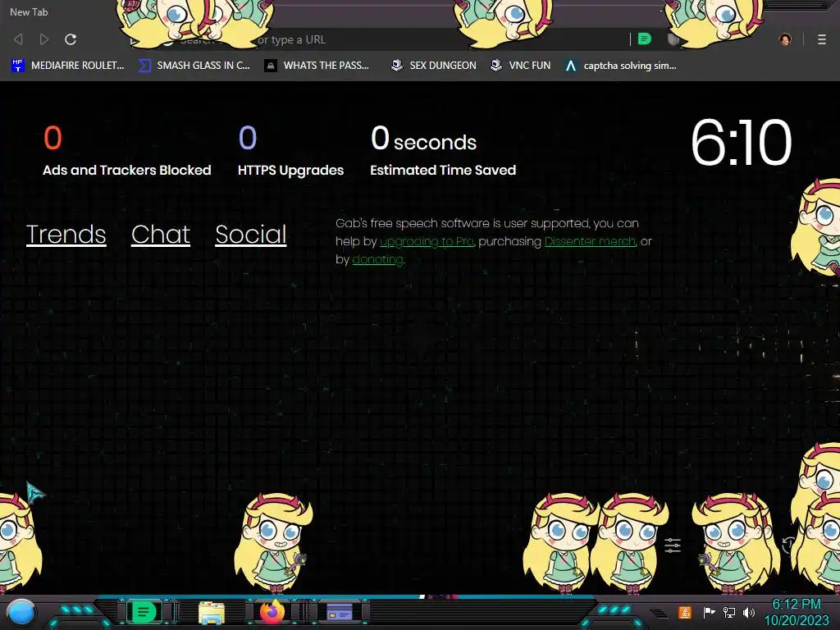
Task: Open the Chat link
Action: pyautogui.click(x=161, y=234)
